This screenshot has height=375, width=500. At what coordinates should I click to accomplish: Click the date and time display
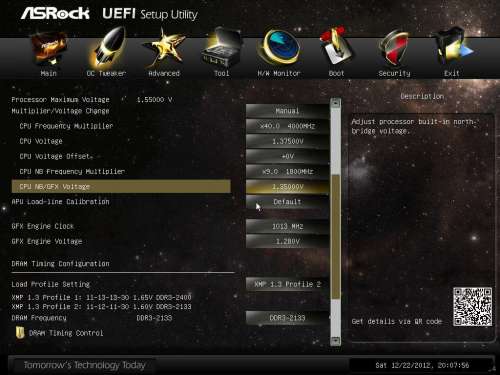pyautogui.click(x=422, y=365)
